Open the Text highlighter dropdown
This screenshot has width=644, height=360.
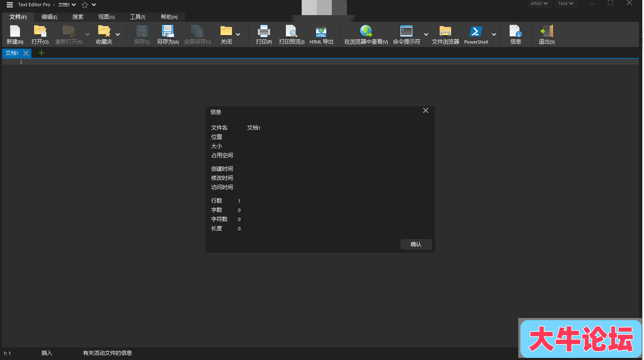pos(566,3)
